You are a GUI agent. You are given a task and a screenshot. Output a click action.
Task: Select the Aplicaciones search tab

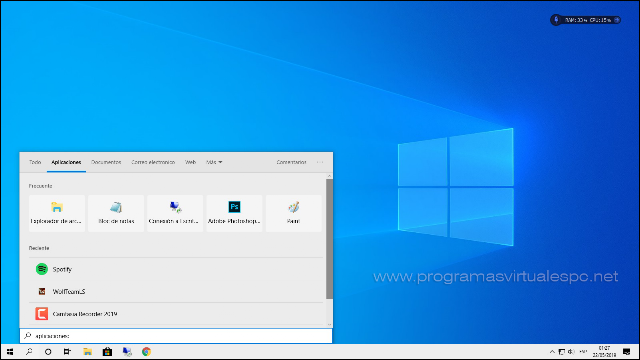(66, 162)
